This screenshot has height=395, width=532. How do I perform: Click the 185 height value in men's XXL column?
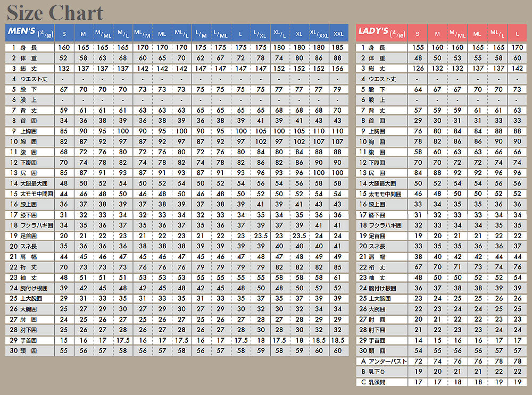(x=338, y=48)
